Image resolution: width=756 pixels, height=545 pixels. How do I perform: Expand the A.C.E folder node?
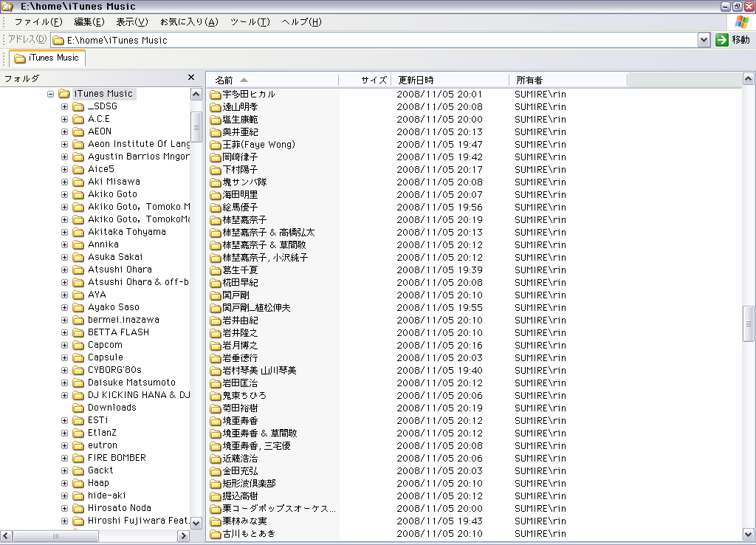pyautogui.click(x=65, y=119)
